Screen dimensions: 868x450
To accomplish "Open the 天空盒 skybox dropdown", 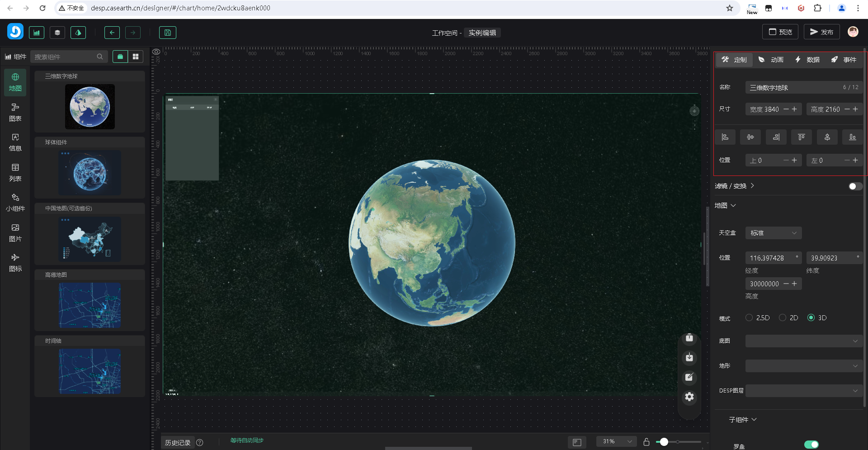I will click(x=773, y=233).
